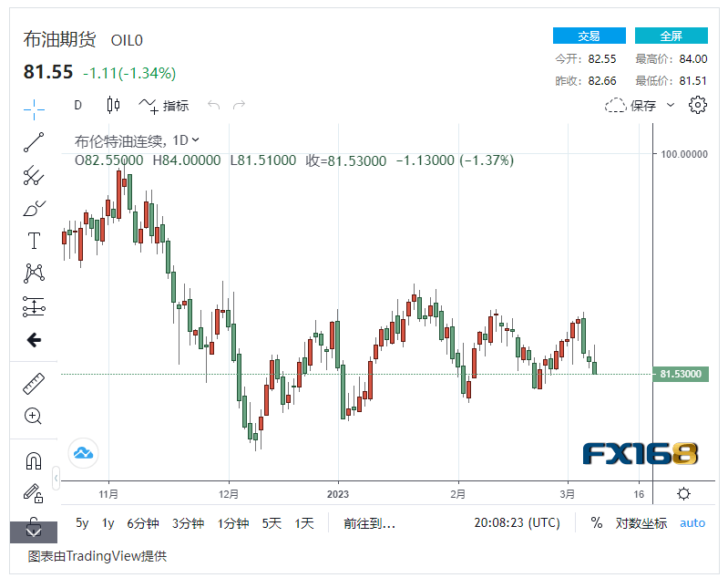Toggle 对数坐标 logarithmic scale
This screenshot has height=578, width=728.
pos(641,523)
